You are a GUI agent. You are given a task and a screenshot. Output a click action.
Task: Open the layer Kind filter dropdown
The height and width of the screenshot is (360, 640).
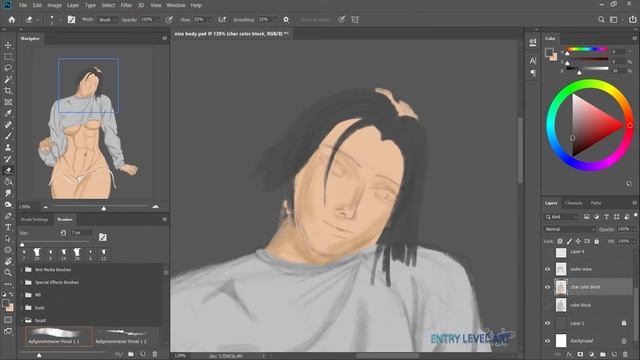click(561, 217)
